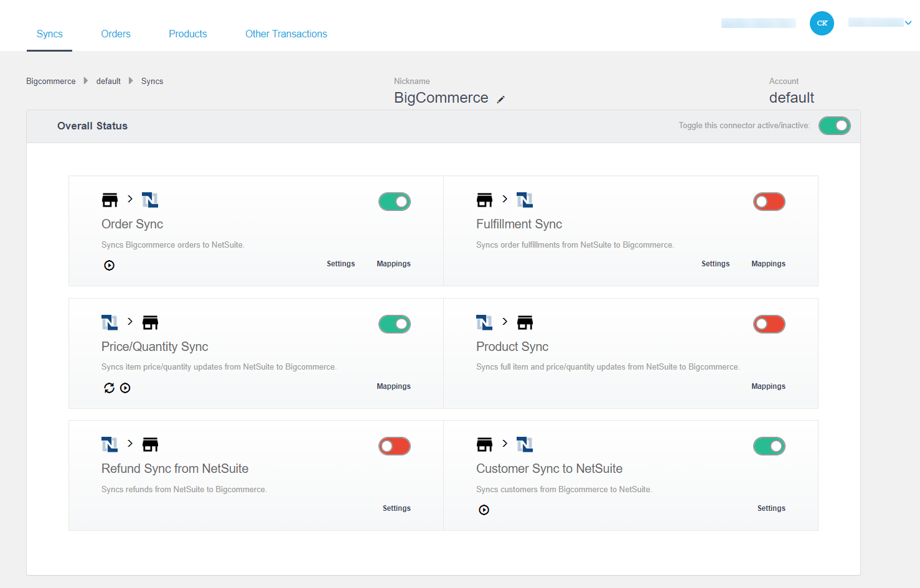The image size is (920, 588).
Task: Open Customer Sync to NetSuite Settings
Action: tap(771, 508)
